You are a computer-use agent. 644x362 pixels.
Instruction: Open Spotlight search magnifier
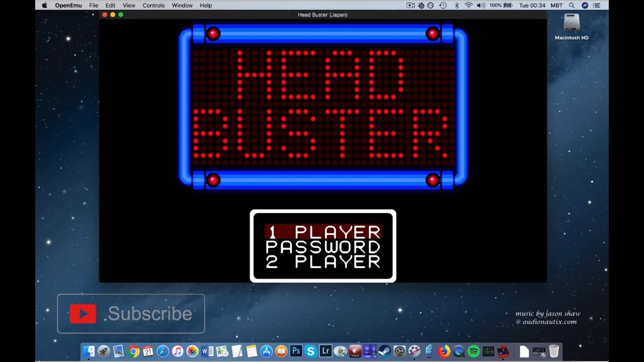[572, 6]
